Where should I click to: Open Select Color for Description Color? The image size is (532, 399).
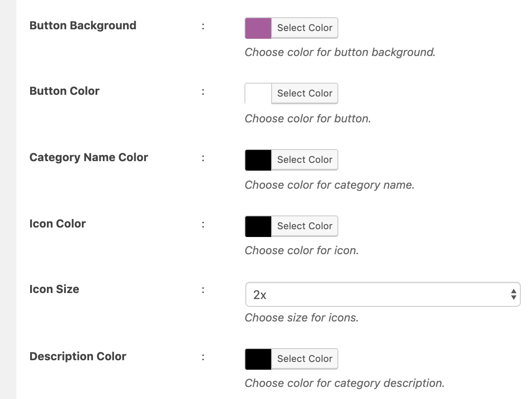(305, 359)
